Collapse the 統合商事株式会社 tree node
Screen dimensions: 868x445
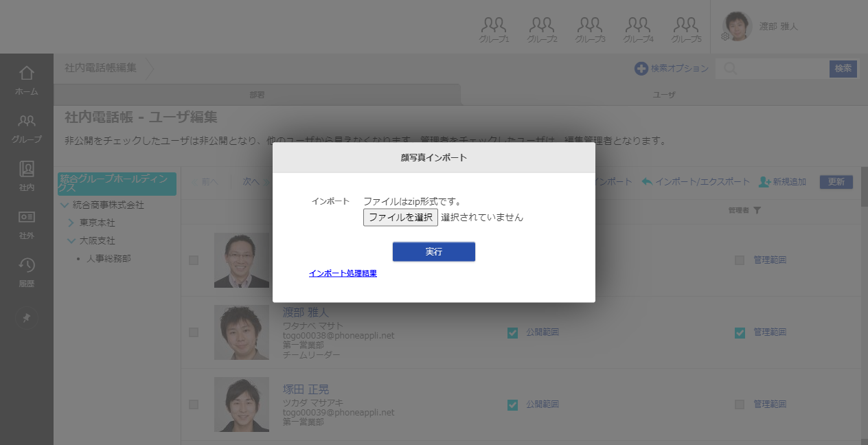click(x=65, y=205)
